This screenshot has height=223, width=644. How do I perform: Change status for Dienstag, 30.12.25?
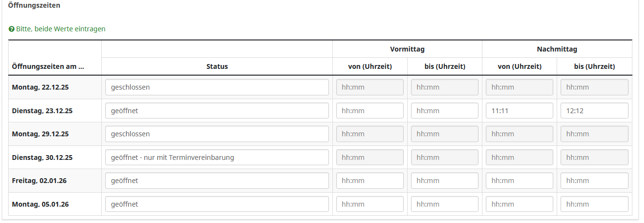(x=217, y=157)
